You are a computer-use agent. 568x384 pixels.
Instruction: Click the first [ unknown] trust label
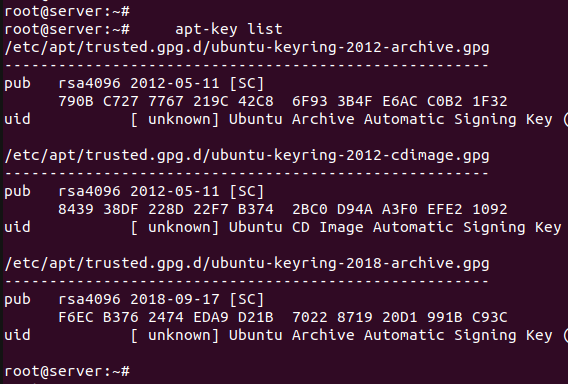pos(175,119)
